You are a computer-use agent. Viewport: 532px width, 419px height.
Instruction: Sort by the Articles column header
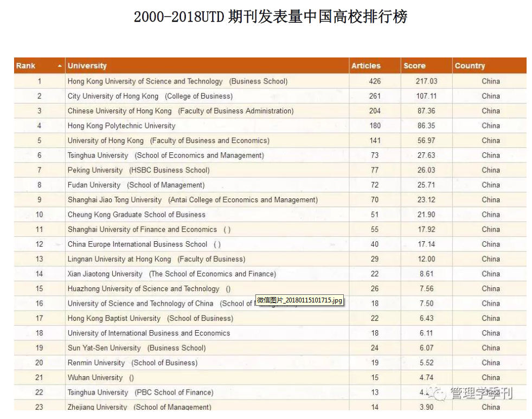366,66
